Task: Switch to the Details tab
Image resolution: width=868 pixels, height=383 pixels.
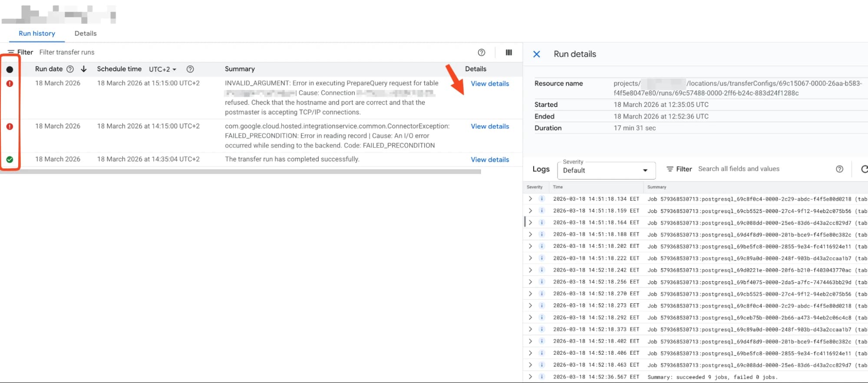Action: (x=85, y=33)
